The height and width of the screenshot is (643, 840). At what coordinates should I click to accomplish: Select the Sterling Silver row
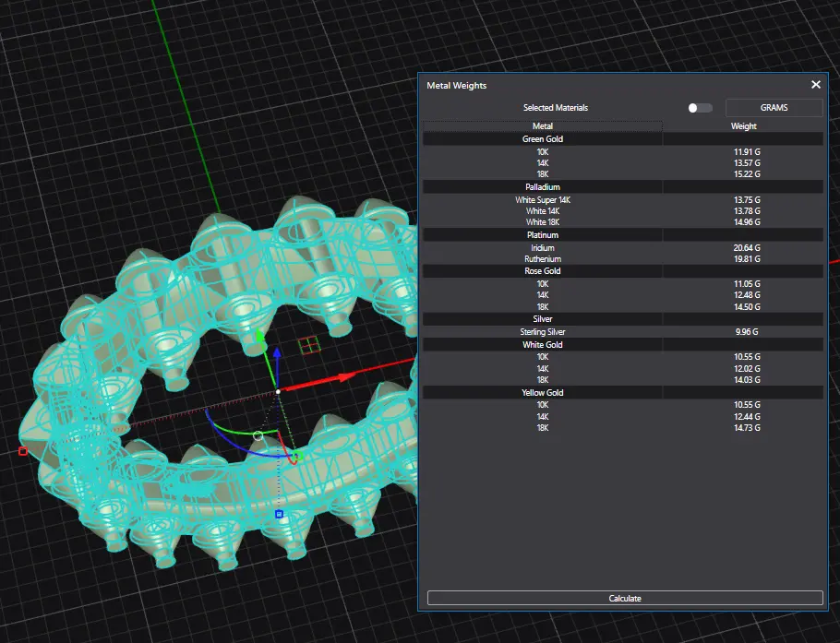click(543, 332)
